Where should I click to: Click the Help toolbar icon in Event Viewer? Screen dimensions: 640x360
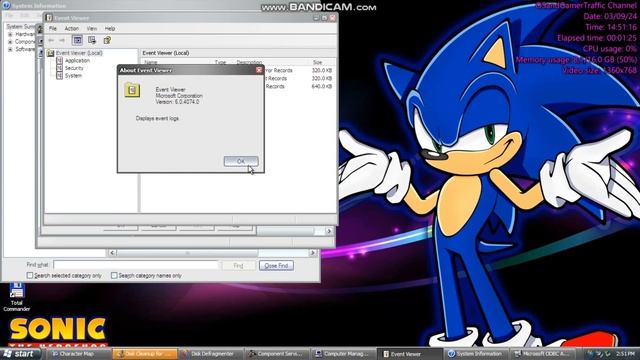[x=107, y=40]
